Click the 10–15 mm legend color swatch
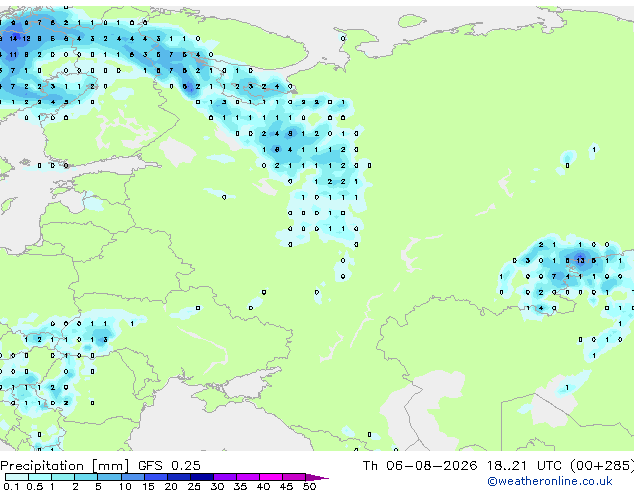Screen dimensions: 634x490 click(x=133, y=477)
